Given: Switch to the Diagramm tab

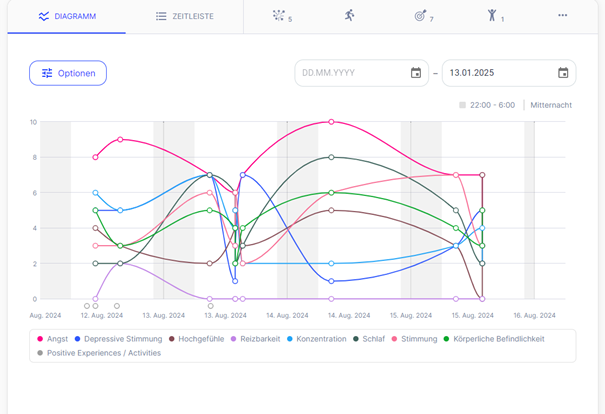Looking at the screenshot, I should 67,17.
